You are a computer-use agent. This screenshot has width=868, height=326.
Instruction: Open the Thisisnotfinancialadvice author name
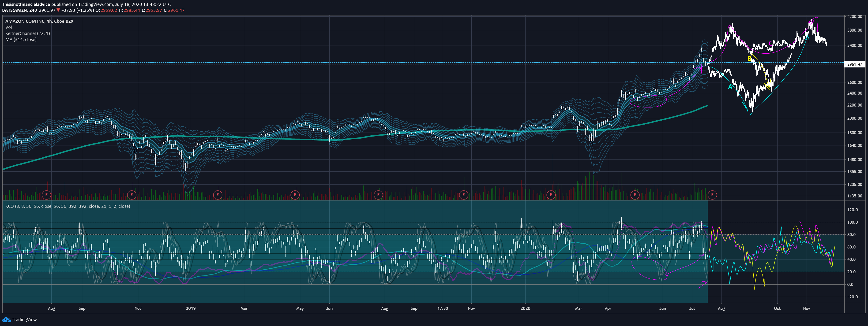click(26, 4)
